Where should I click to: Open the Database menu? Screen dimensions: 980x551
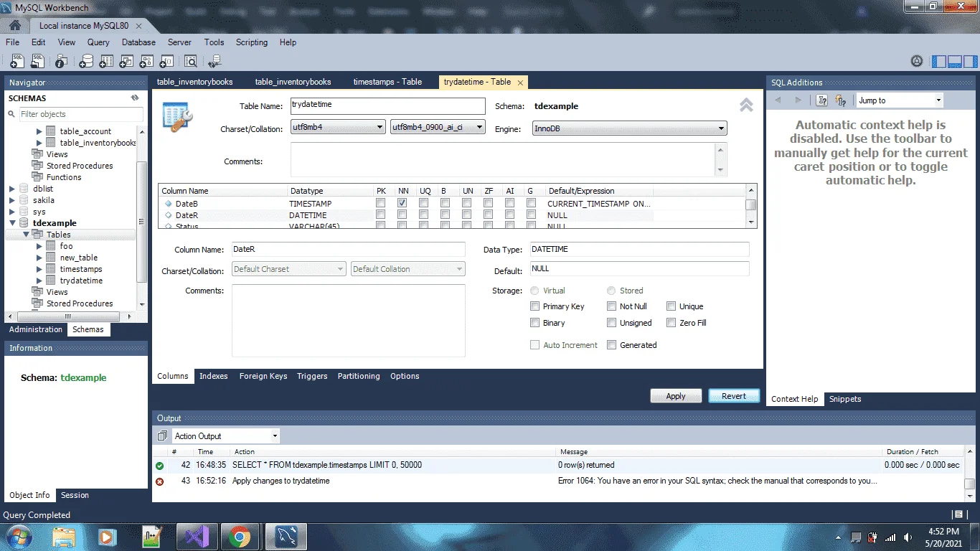pyautogui.click(x=138, y=42)
